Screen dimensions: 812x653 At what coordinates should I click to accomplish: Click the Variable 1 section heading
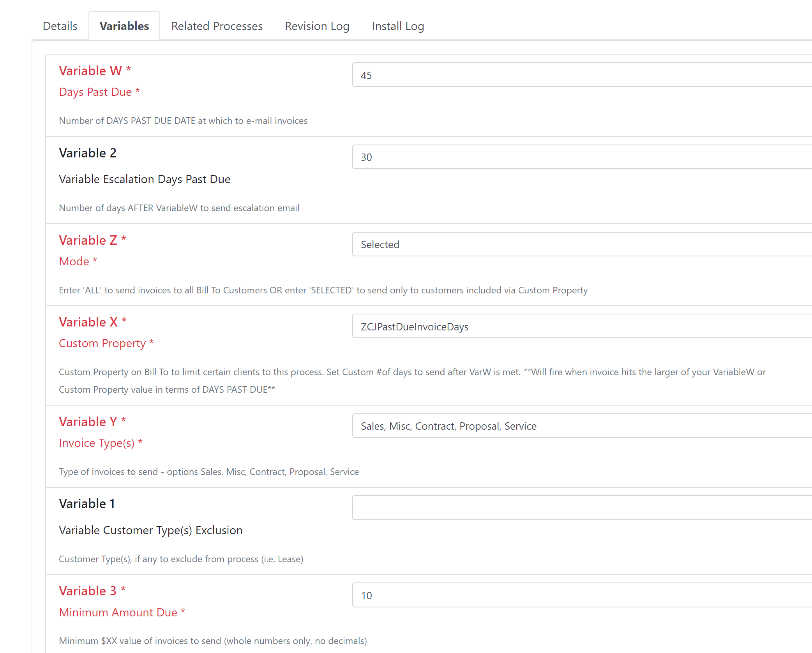86,503
